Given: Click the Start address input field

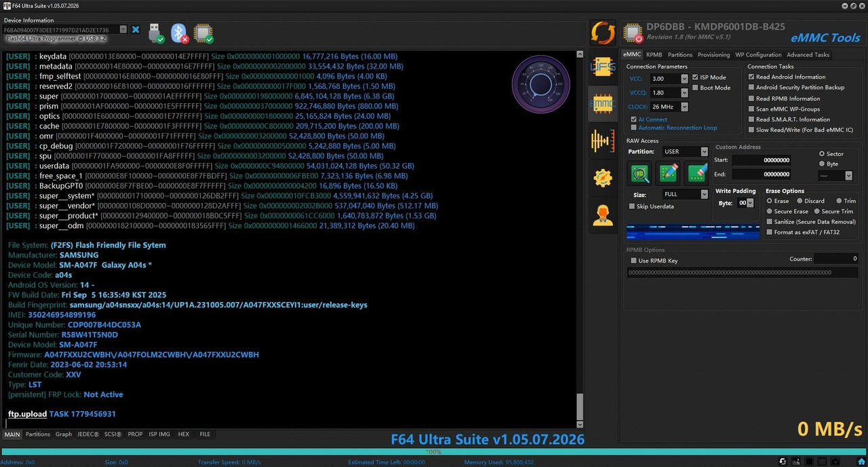Looking at the screenshot, I should [x=762, y=160].
